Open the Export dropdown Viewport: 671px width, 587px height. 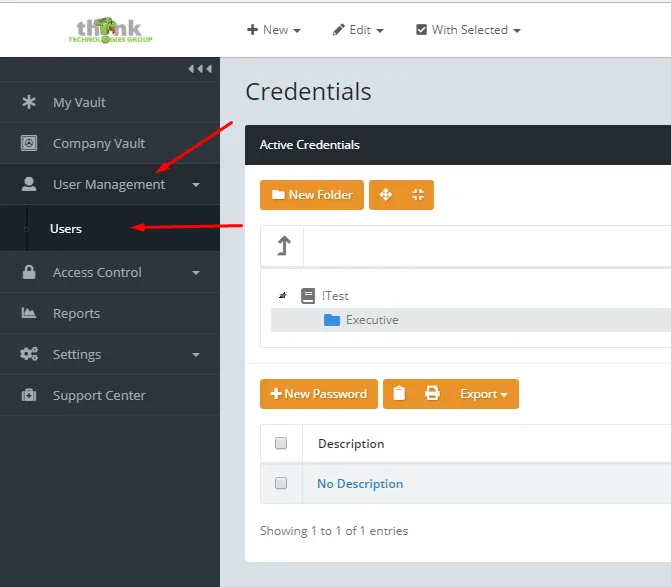pos(484,394)
